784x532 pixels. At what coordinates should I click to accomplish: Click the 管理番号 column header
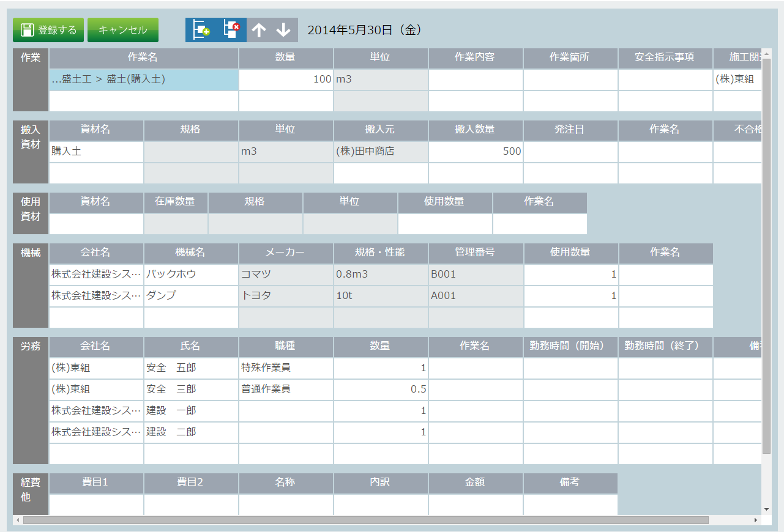476,253
